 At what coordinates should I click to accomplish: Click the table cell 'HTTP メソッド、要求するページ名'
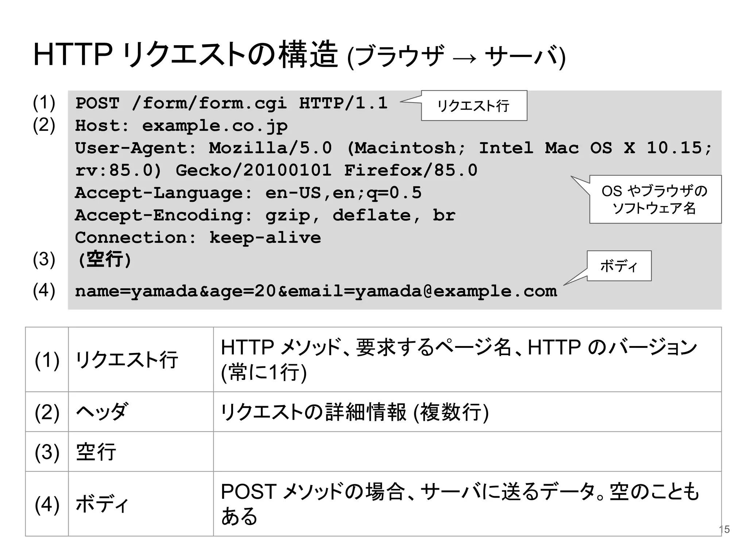coord(467,359)
